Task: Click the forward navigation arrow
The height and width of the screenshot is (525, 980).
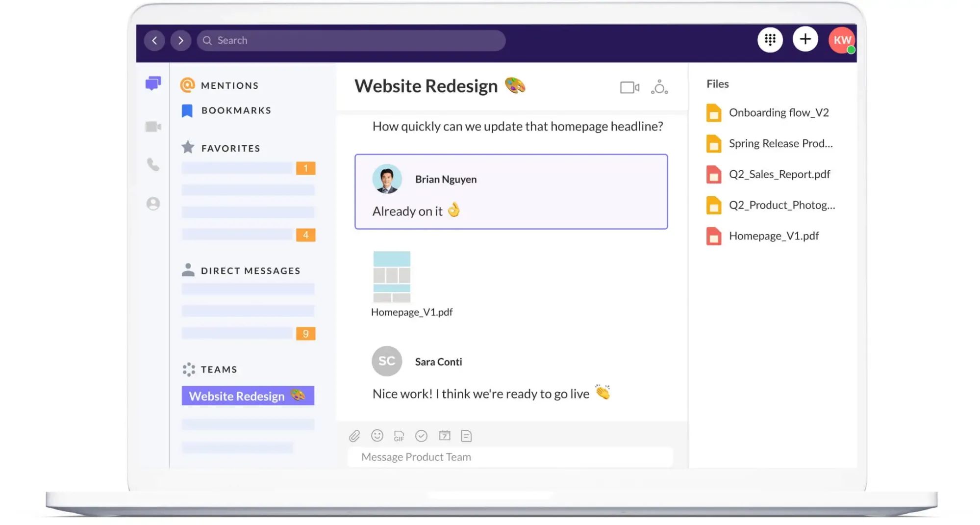Action: click(x=181, y=41)
